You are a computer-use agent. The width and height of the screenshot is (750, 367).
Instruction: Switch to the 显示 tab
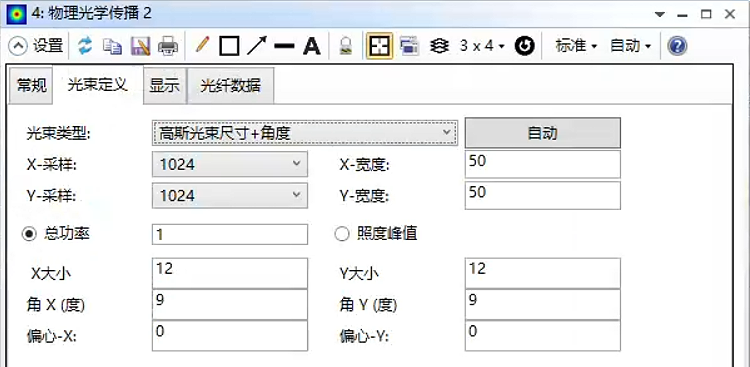[165, 86]
